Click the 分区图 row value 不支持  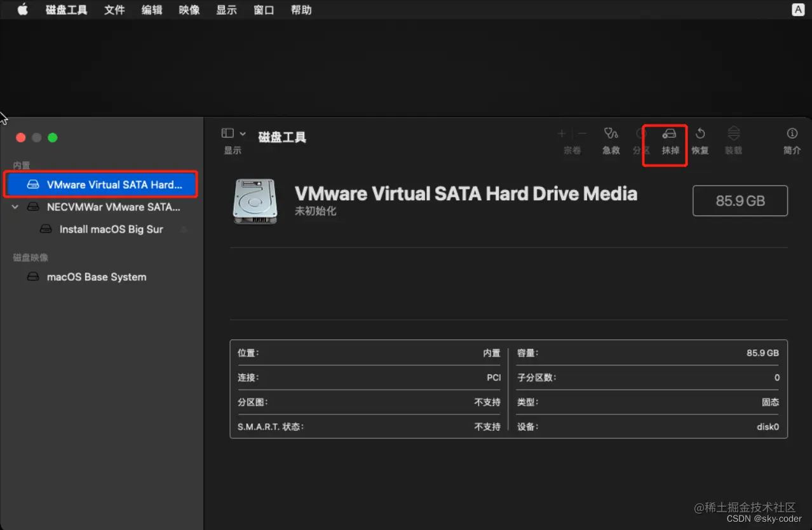[487, 402]
